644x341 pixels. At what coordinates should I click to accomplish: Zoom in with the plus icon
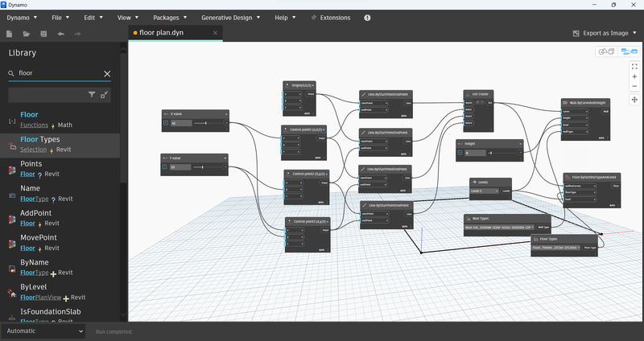(634, 76)
